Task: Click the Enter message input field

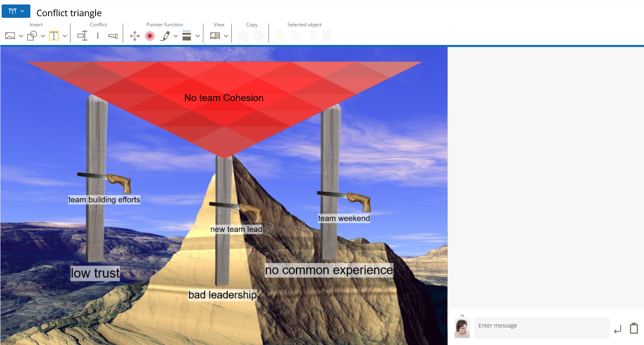Action: pos(542,328)
